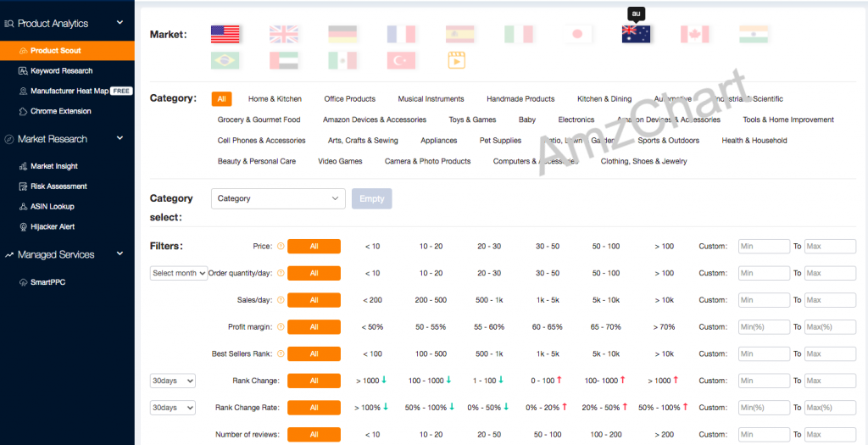Select Sales/day 500 - 1k
The height and width of the screenshot is (445, 868).
click(x=489, y=300)
